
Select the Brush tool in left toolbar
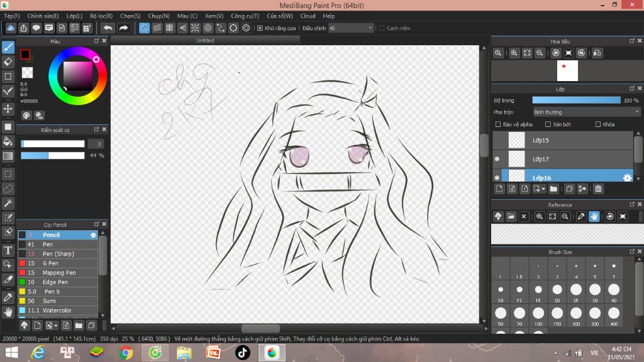pyautogui.click(x=8, y=47)
